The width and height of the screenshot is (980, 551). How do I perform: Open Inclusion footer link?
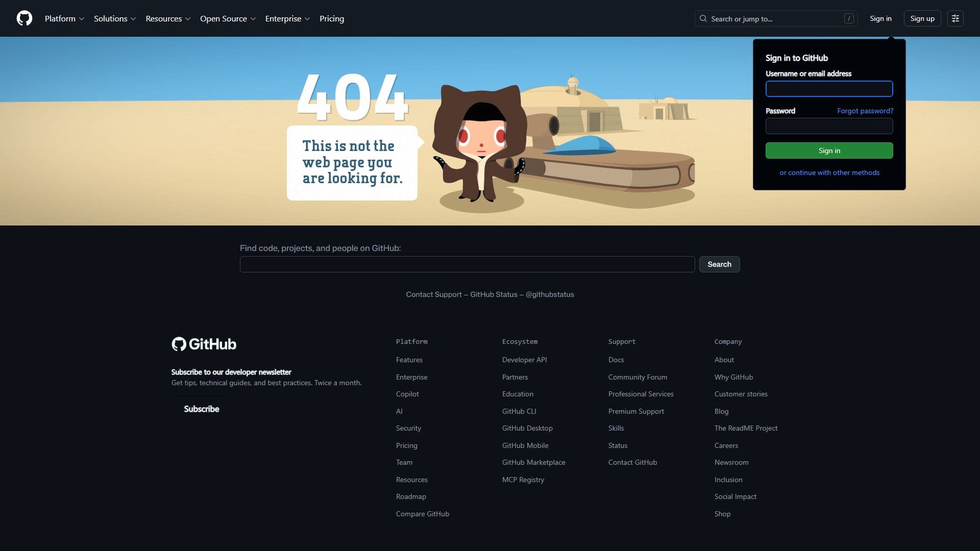click(x=728, y=480)
